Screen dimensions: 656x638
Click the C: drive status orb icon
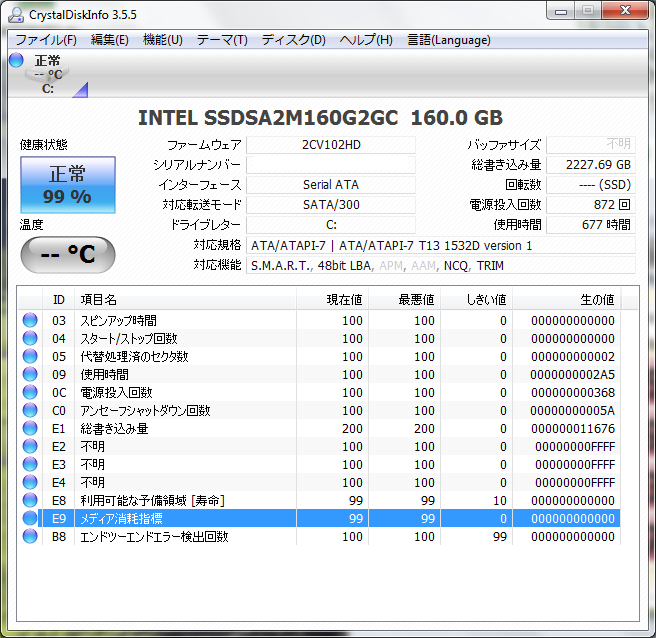16,61
